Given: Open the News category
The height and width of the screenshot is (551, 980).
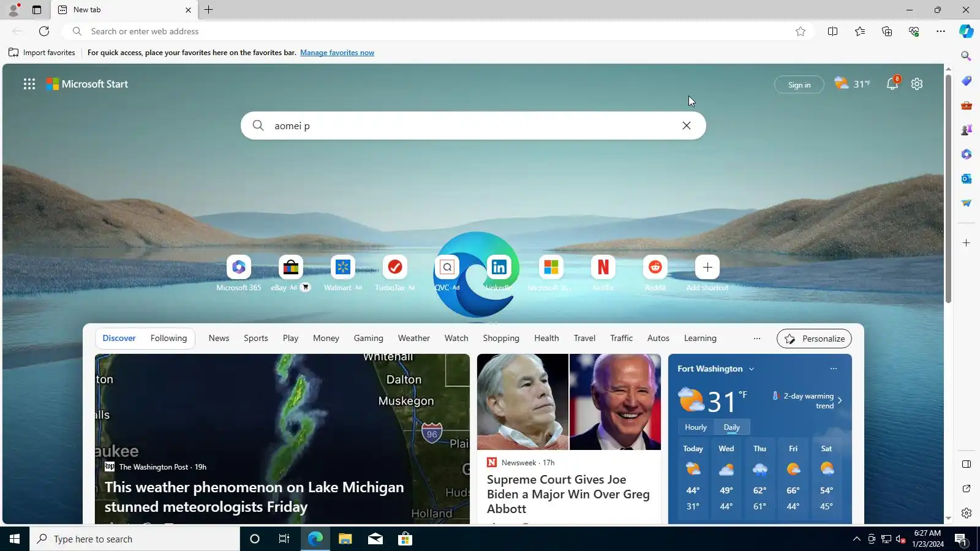Looking at the screenshot, I should point(219,339).
